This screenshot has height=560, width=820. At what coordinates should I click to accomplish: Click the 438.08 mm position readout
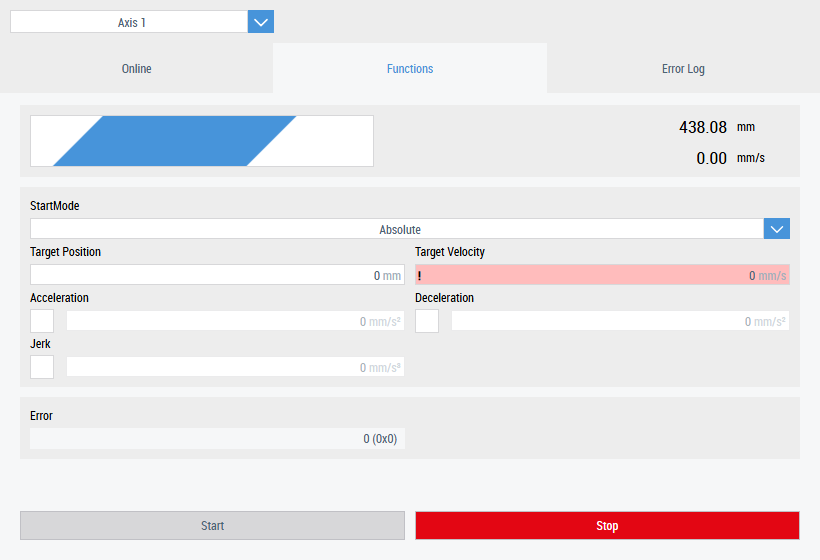click(716, 127)
